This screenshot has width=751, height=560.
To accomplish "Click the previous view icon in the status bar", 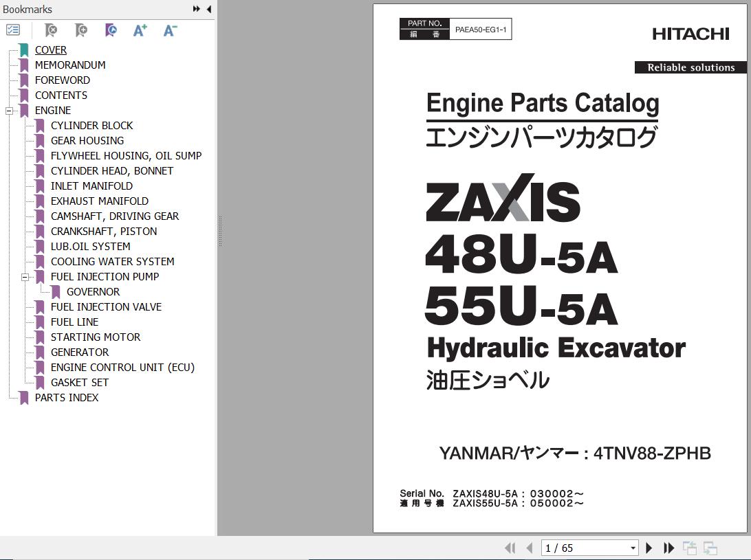I will point(690,548).
